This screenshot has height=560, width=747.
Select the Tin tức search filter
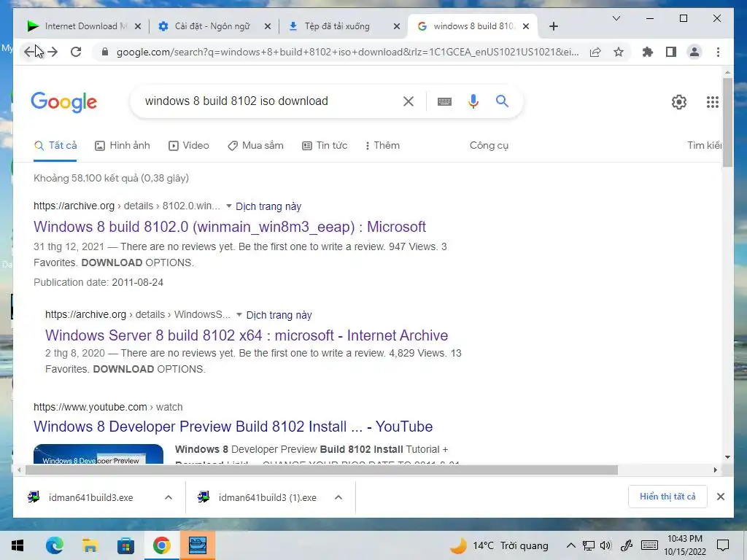(x=325, y=146)
